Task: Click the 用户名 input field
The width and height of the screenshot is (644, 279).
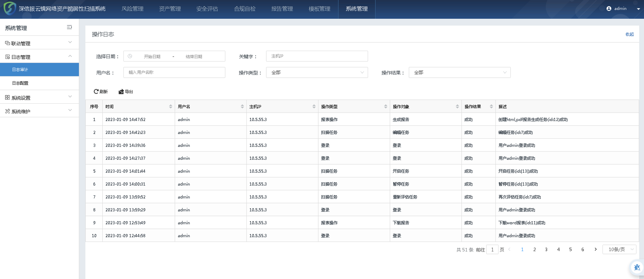Action: pos(174,72)
